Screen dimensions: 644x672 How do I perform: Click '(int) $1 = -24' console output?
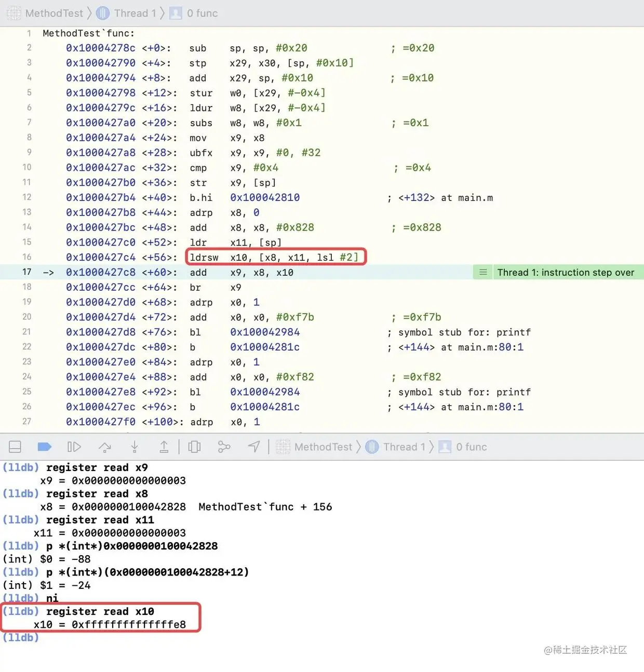[47, 585]
